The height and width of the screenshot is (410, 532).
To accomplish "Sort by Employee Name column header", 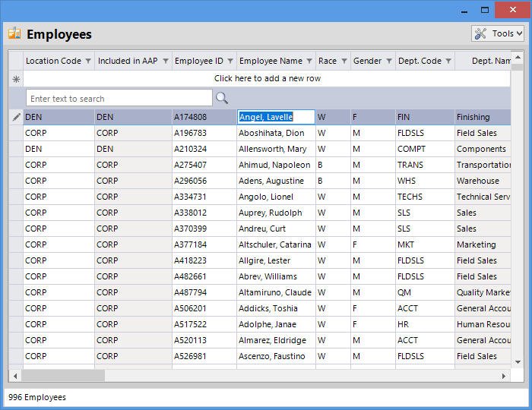I will click(270, 61).
